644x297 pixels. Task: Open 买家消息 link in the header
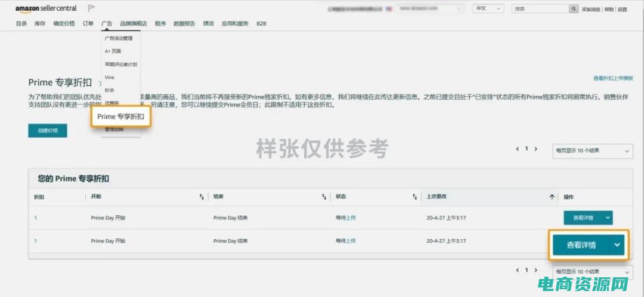click(x=591, y=9)
